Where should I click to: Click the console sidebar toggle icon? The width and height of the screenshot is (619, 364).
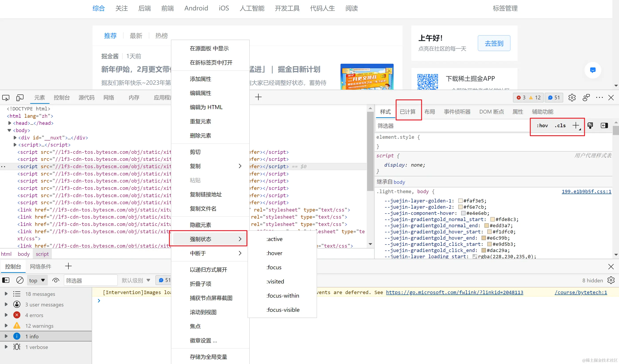[6, 280]
